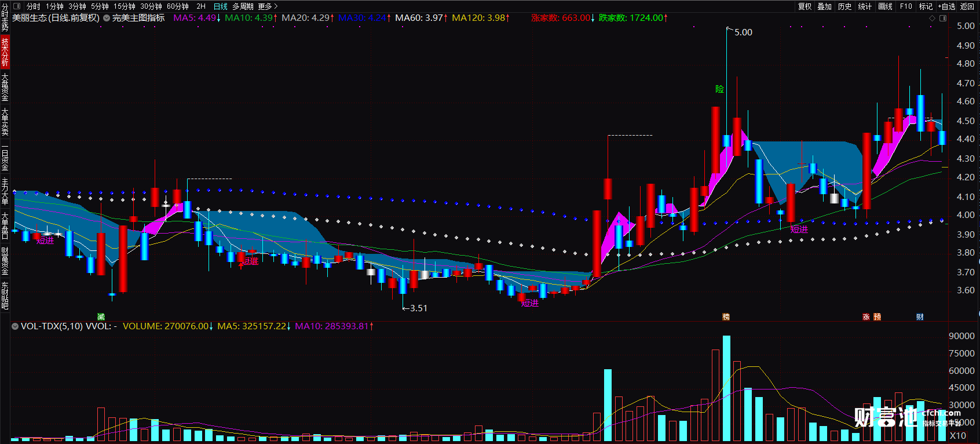980x444 pixels.
Task: Open F10 company info
Action: point(906,6)
